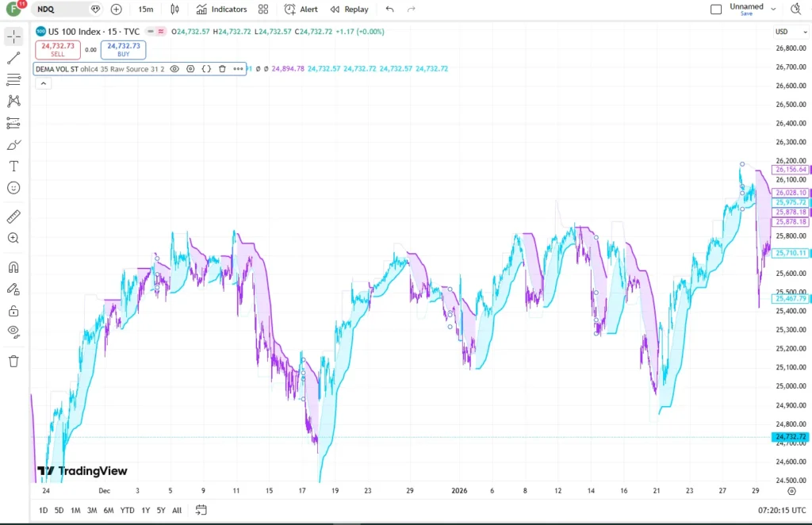Click the SELL 24,732.73 button
The image size is (812, 525).
pyautogui.click(x=58, y=50)
